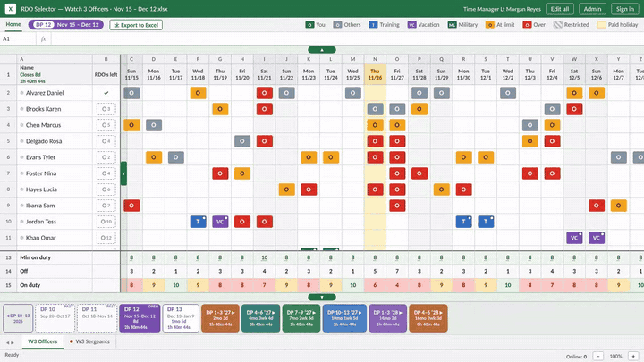
Task: Click Chen Marcus's RDO chip on Sun 11/15
Action: click(x=131, y=125)
